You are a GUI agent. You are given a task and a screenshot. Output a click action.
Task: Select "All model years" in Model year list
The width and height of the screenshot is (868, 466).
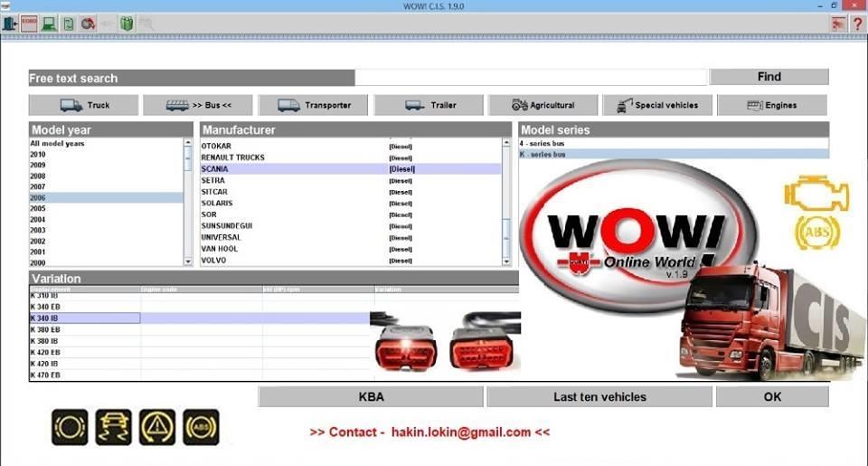point(107,144)
